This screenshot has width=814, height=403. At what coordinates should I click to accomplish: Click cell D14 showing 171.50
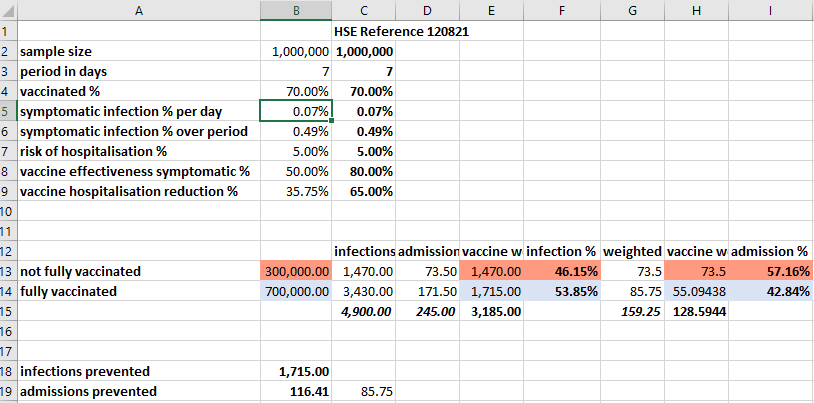(x=427, y=291)
